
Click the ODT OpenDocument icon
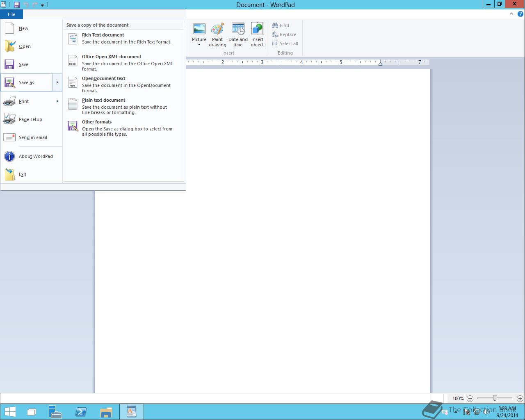[73, 82]
